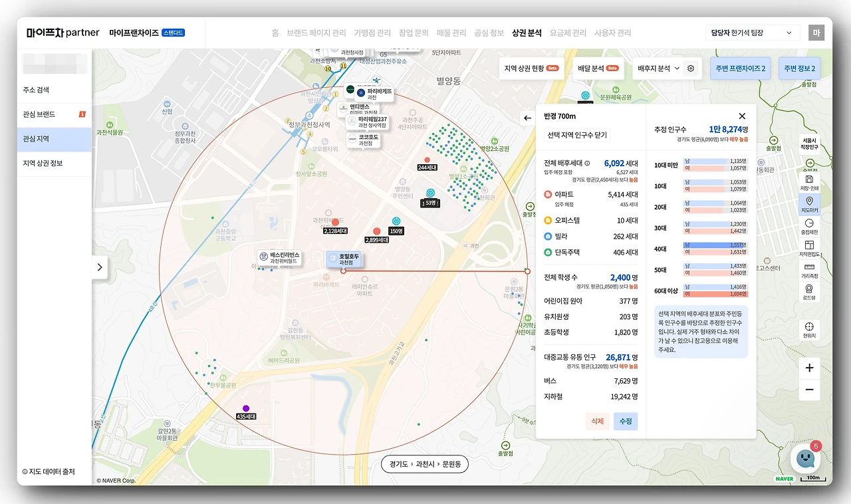Activate the 거리측정 distance measuring tool
The width and height of the screenshot is (851, 504).
point(809,270)
